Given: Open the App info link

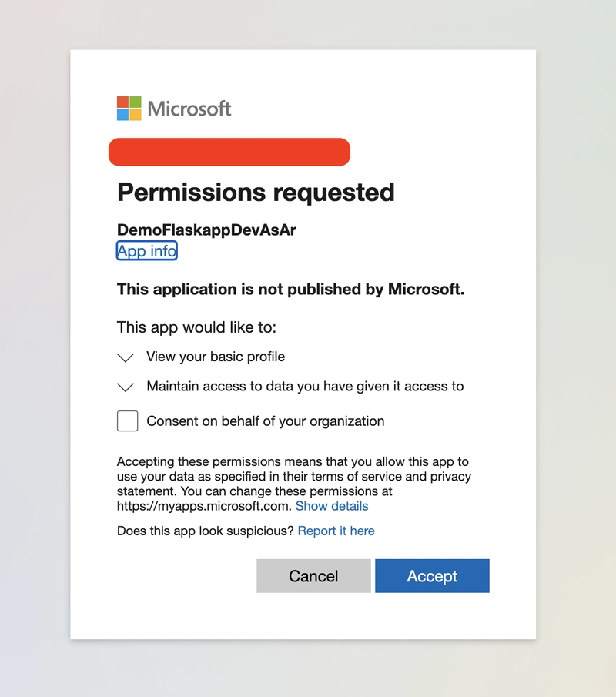Looking at the screenshot, I should [x=146, y=251].
